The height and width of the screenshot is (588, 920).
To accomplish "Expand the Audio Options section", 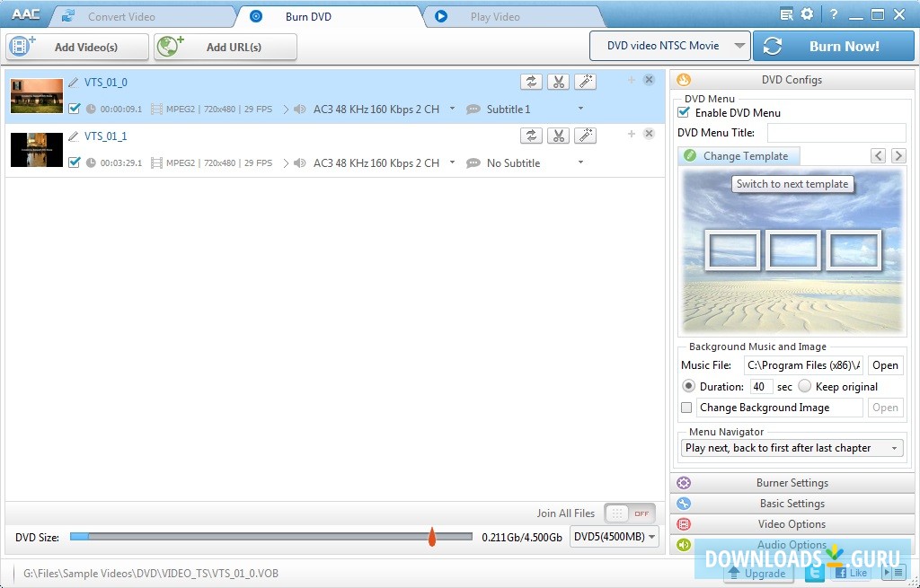I will click(792, 545).
